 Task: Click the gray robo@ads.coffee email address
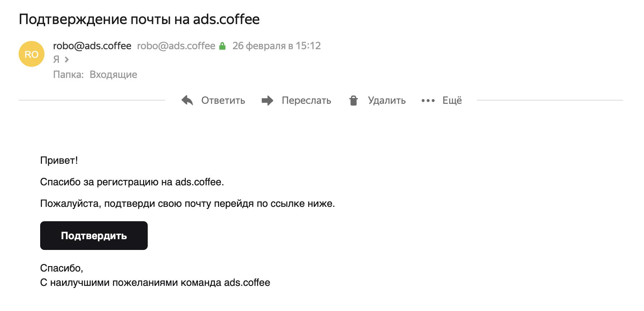point(176,46)
